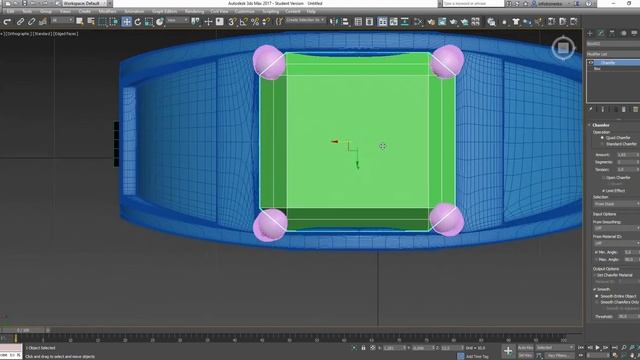The width and height of the screenshot is (640, 360).
Task: Open the Rendering menu
Action: click(194, 11)
